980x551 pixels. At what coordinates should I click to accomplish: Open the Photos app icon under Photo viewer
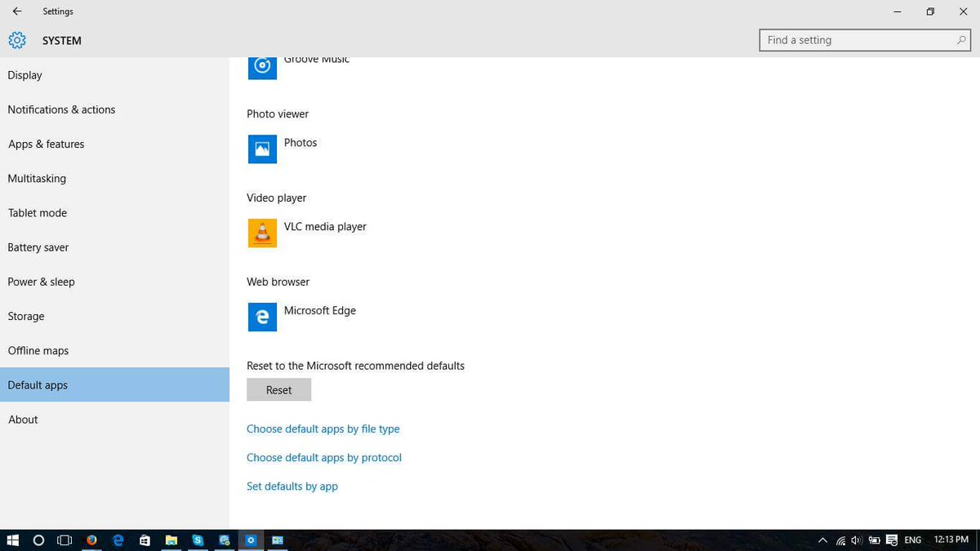(262, 149)
